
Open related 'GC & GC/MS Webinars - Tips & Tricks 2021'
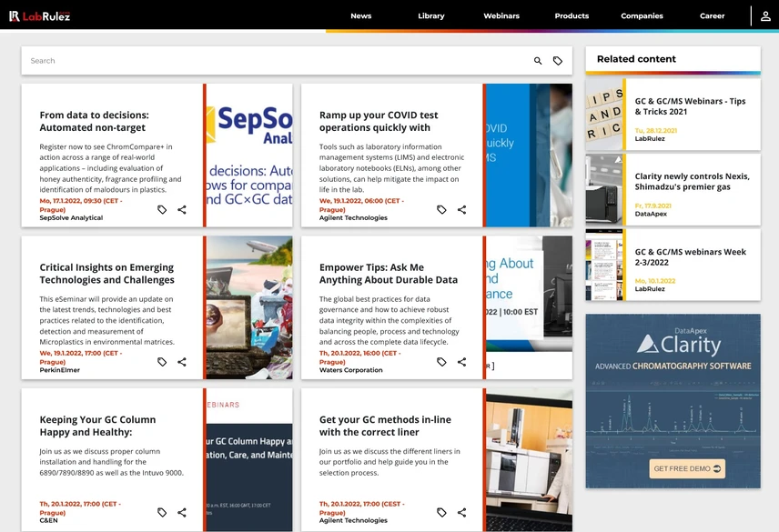pyautogui.click(x=690, y=106)
